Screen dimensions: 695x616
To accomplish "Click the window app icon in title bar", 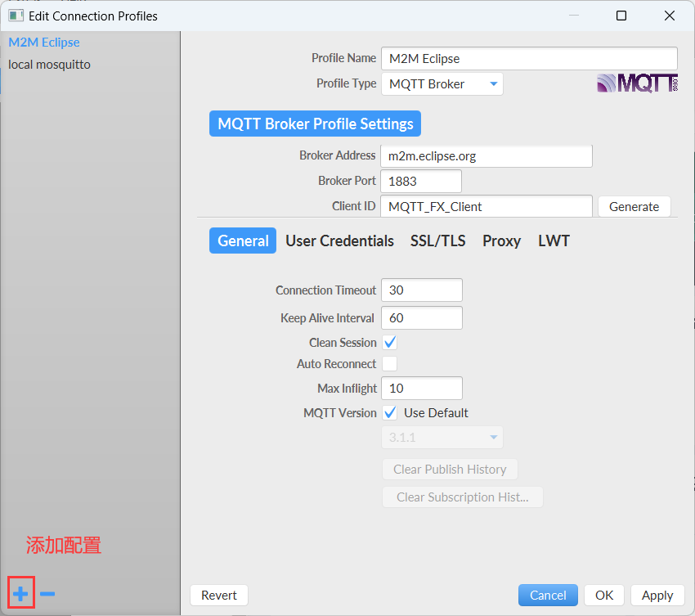I will [x=16, y=16].
